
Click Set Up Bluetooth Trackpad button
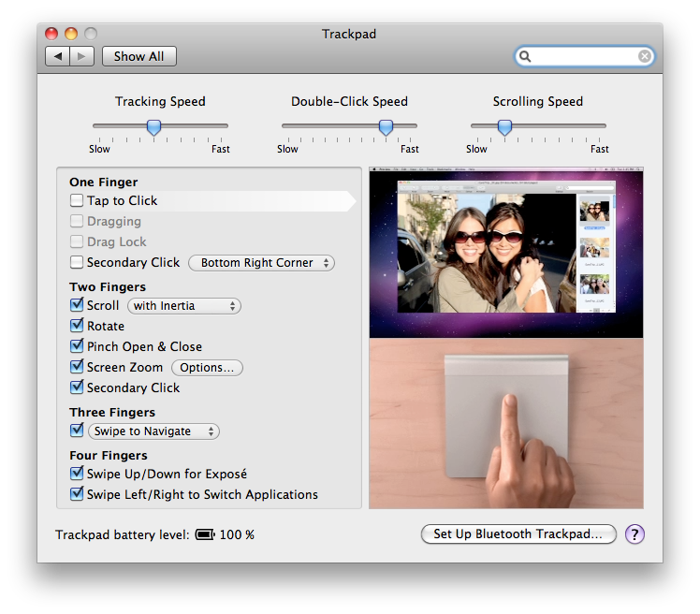point(518,534)
